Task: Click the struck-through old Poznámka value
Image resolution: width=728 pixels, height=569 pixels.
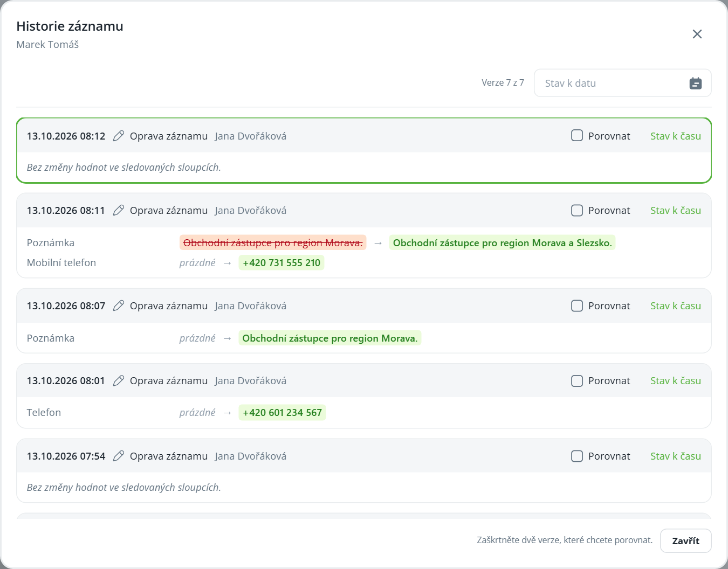Action: pos(273,242)
